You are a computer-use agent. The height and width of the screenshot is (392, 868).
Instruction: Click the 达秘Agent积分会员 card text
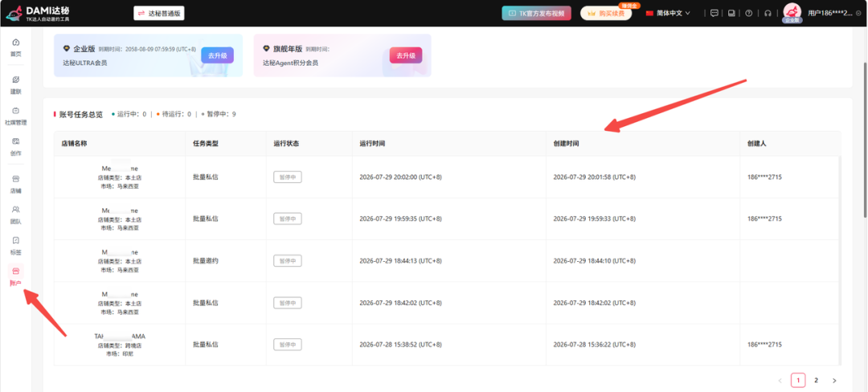291,63
